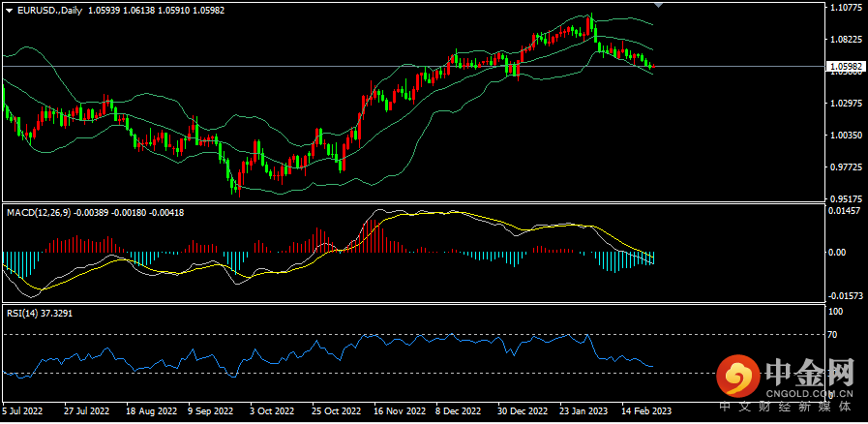Select the MACD(12,26,9) indicator label

[38, 212]
